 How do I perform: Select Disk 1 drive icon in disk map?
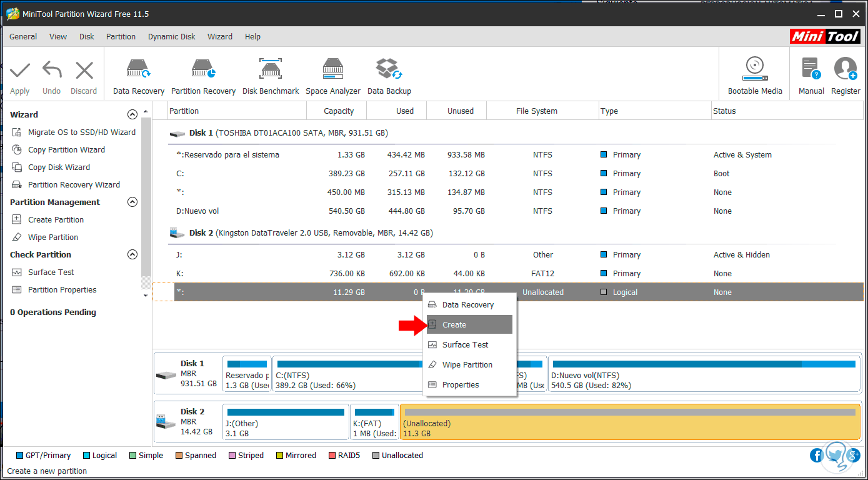pos(166,375)
